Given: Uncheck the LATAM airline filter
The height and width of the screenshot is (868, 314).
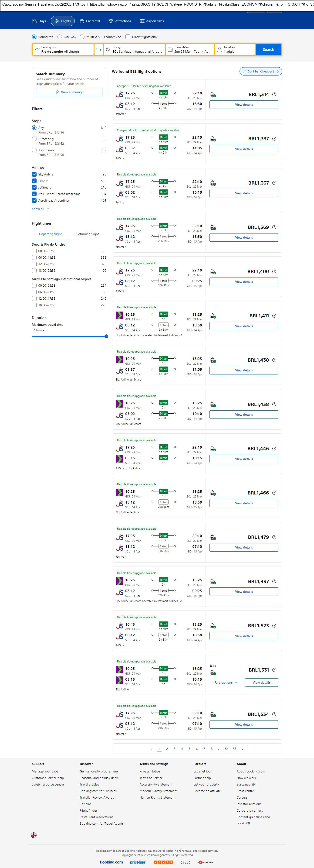Looking at the screenshot, I should (x=34, y=181).
